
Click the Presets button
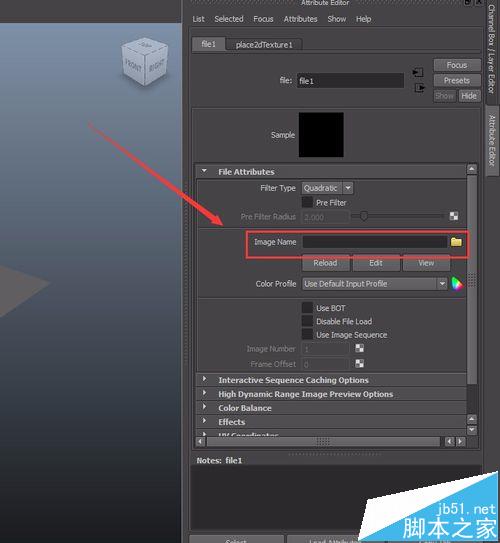[x=457, y=80]
